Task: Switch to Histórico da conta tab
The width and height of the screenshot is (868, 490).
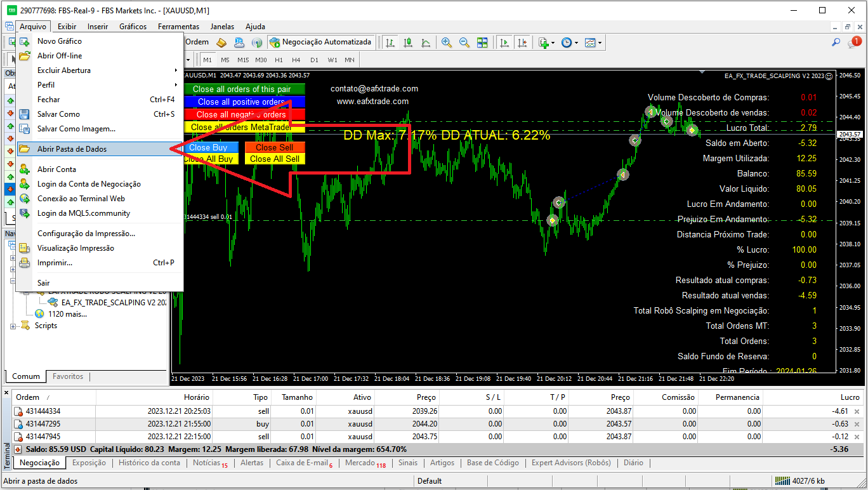Action: [149, 463]
